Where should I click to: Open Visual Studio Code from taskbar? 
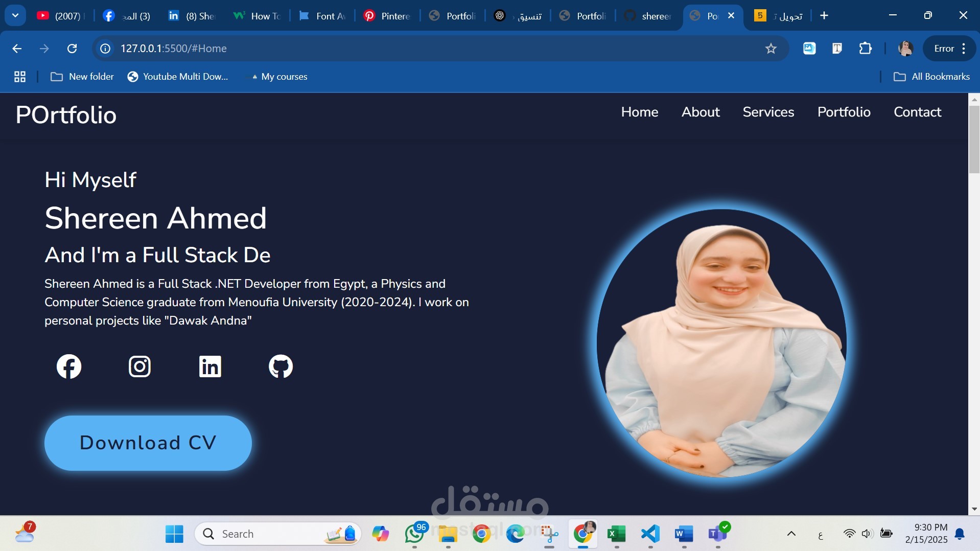pyautogui.click(x=650, y=534)
